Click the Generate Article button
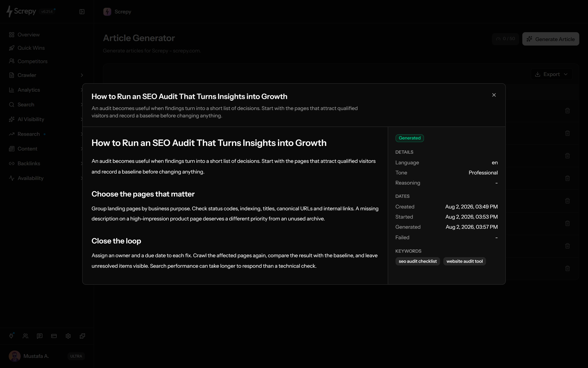 click(551, 39)
